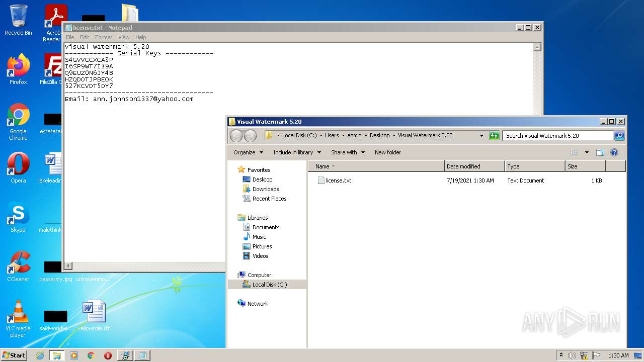
Task: Click the Explorer Forward navigation button
Action: [250, 136]
